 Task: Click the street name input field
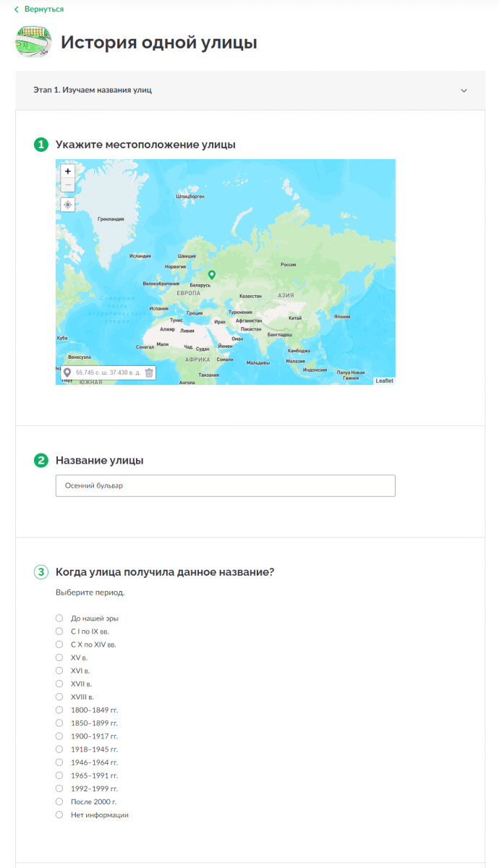point(226,485)
